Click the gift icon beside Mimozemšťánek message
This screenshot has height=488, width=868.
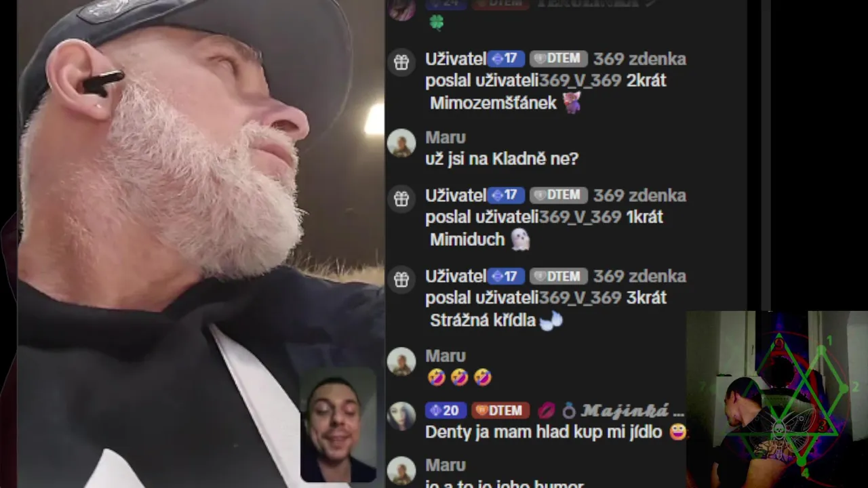point(401,62)
